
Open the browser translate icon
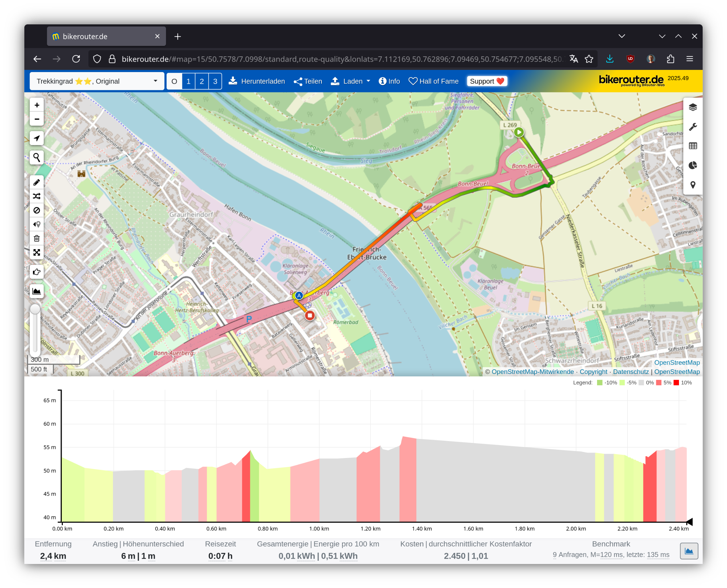coord(574,59)
